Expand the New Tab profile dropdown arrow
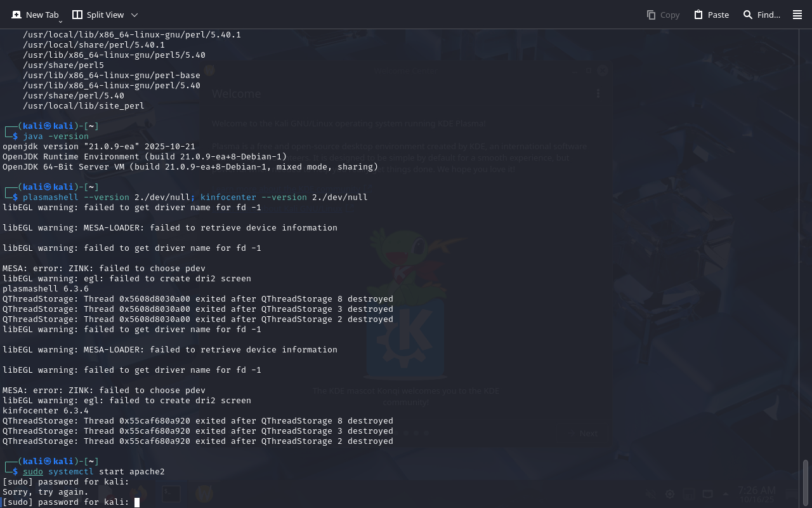Image resolution: width=812 pixels, height=508 pixels. coord(60,22)
